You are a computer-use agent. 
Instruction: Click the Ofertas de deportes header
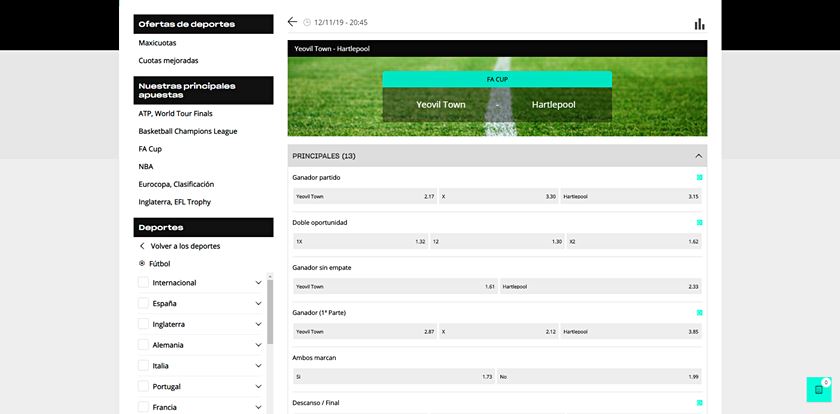click(x=204, y=24)
